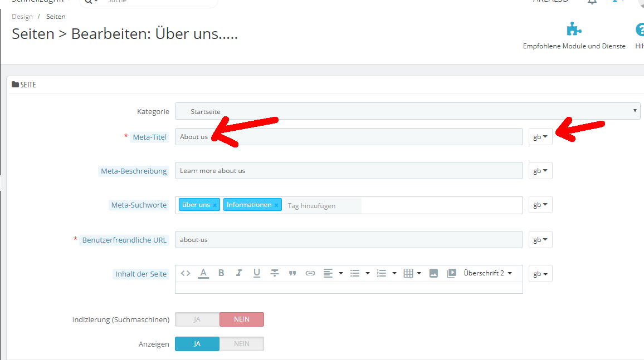The image size is (644, 360).
Task: Toggle source code view in editor
Action: coord(185,273)
